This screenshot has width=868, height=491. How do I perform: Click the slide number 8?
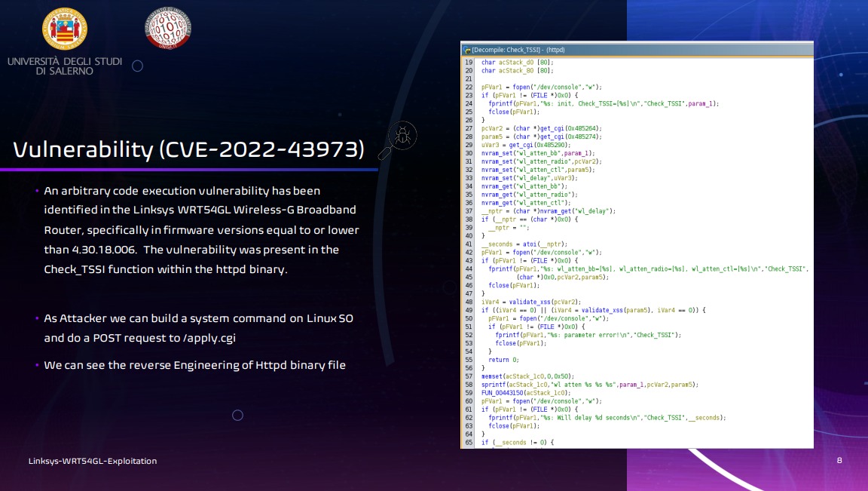point(839,461)
